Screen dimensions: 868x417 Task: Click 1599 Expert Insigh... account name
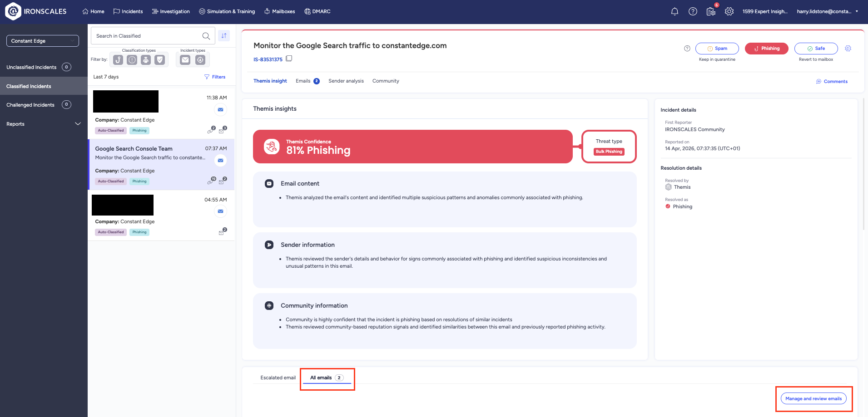pyautogui.click(x=765, y=11)
